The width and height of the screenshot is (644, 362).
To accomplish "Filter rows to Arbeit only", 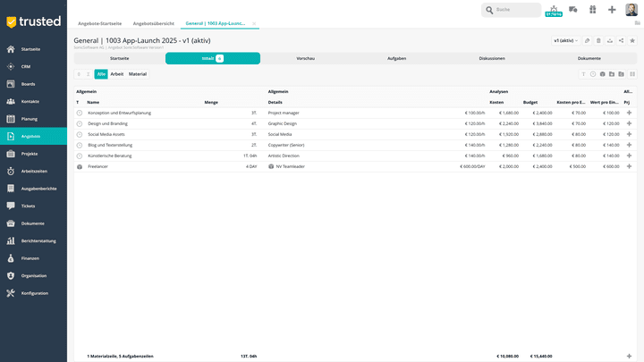I will (117, 74).
